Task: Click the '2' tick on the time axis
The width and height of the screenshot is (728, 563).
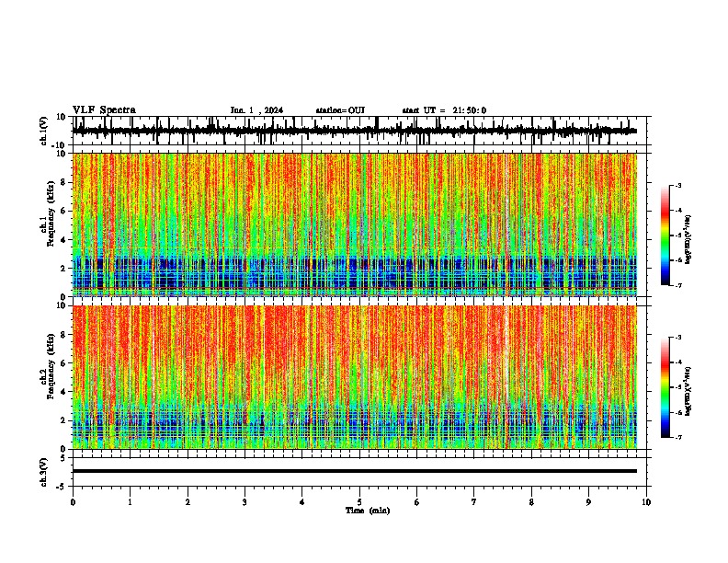Action: [x=188, y=502]
